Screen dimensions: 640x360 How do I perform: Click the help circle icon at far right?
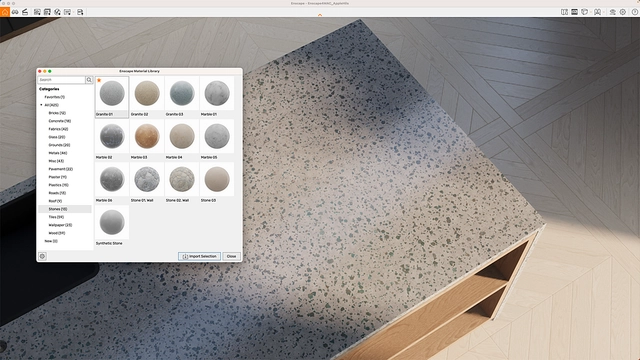(635, 12)
